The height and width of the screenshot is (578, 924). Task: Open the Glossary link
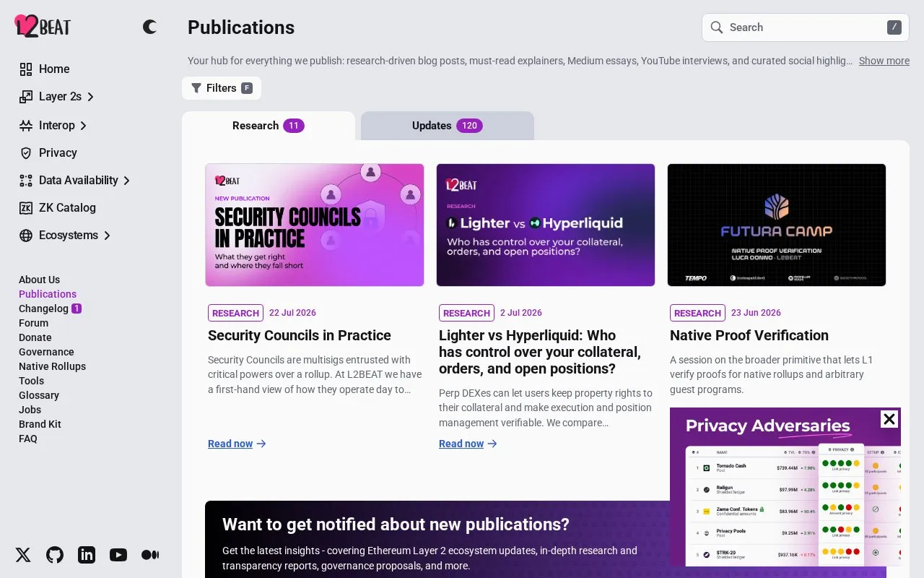click(39, 395)
